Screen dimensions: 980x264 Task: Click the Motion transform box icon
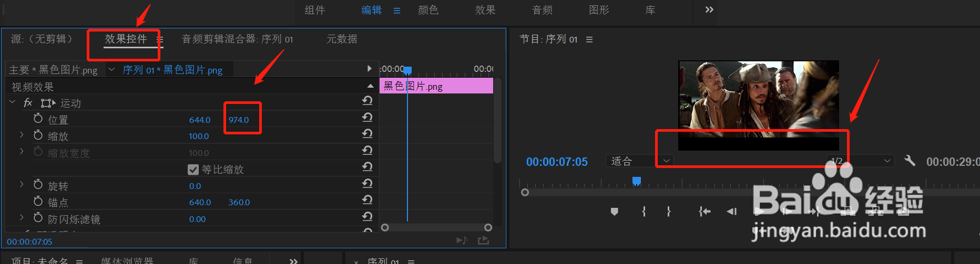click(x=48, y=103)
